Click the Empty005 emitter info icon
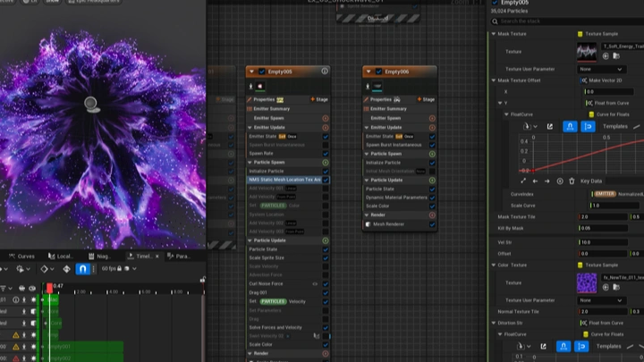The image size is (644, 362). point(325,72)
